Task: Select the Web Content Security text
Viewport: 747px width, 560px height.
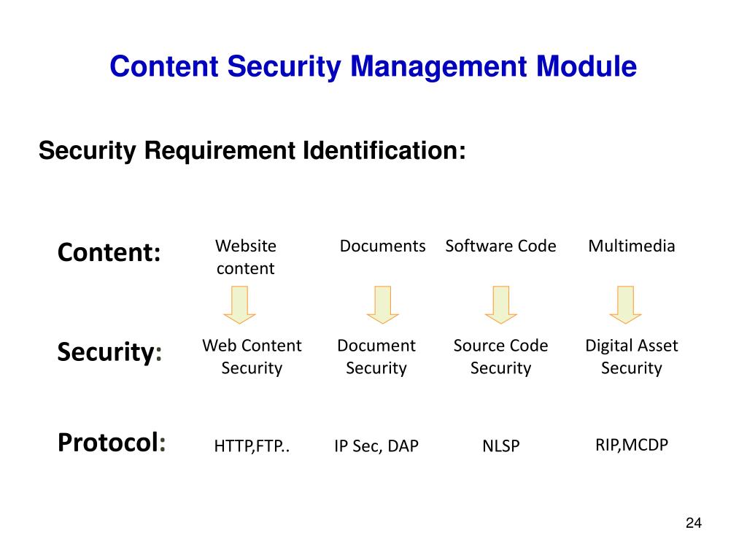Action: pos(252,357)
